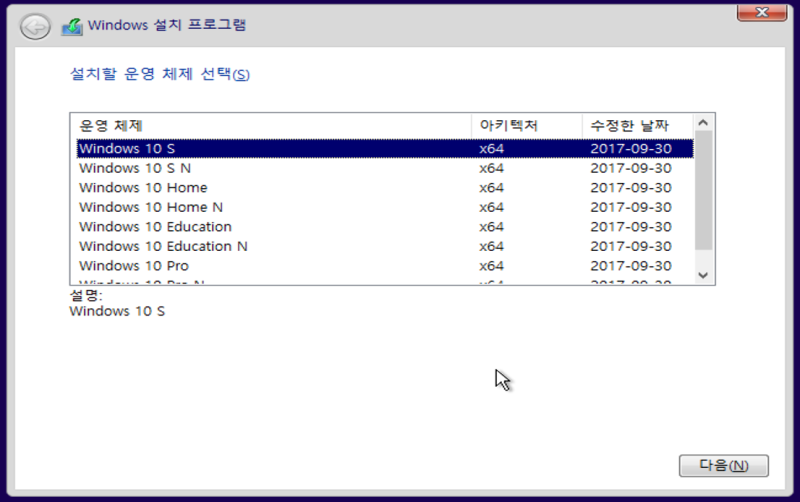
Task: Click 2017-09-30 date in Windows 10 Pro row
Action: coord(631,266)
